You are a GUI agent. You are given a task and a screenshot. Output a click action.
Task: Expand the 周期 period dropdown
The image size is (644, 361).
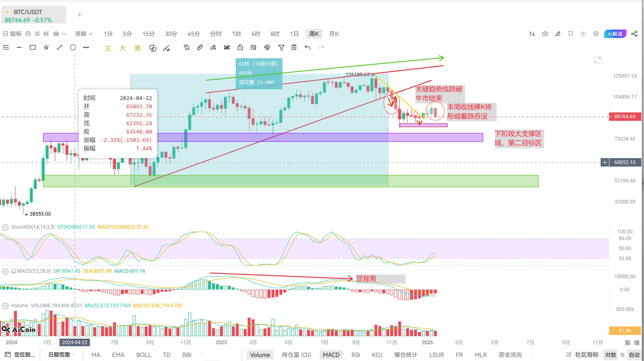click(84, 34)
